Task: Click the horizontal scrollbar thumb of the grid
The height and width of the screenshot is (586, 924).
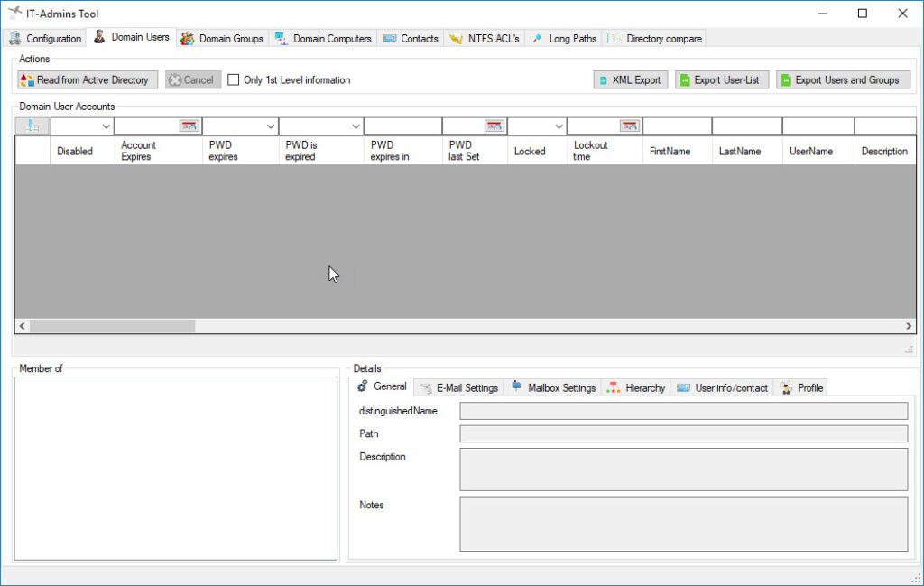Action: pyautogui.click(x=112, y=326)
